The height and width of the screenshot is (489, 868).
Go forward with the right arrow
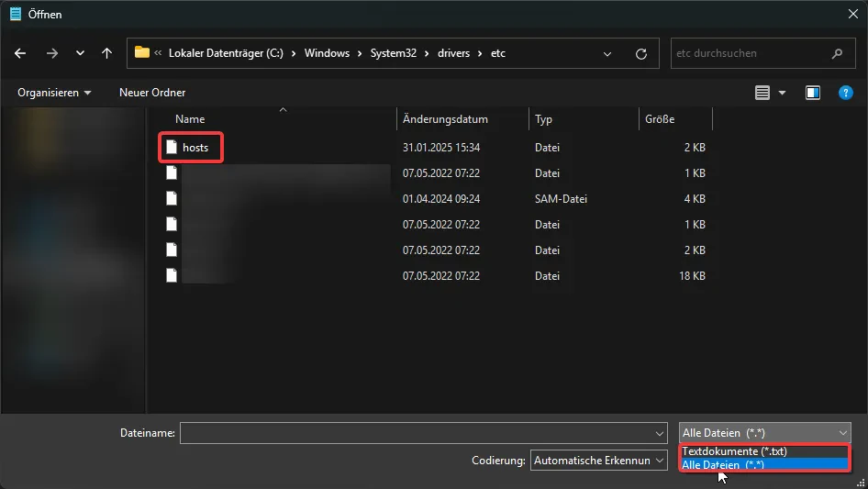click(52, 53)
